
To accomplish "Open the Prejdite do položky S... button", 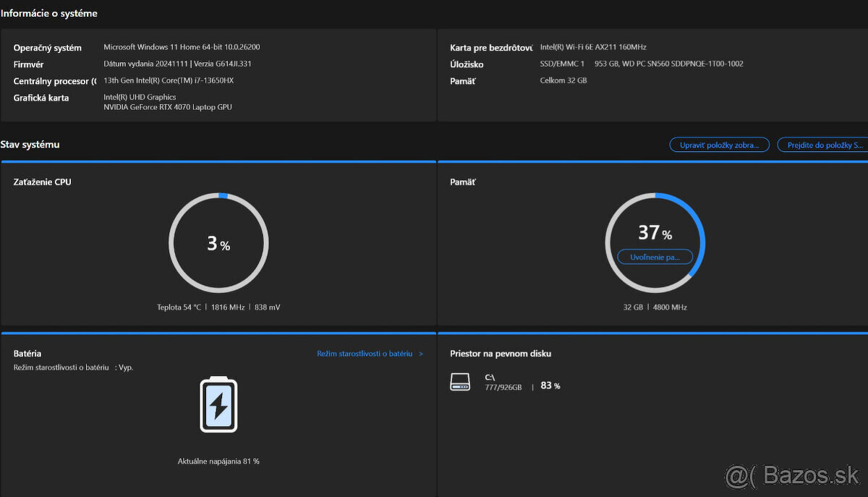I will (x=822, y=145).
